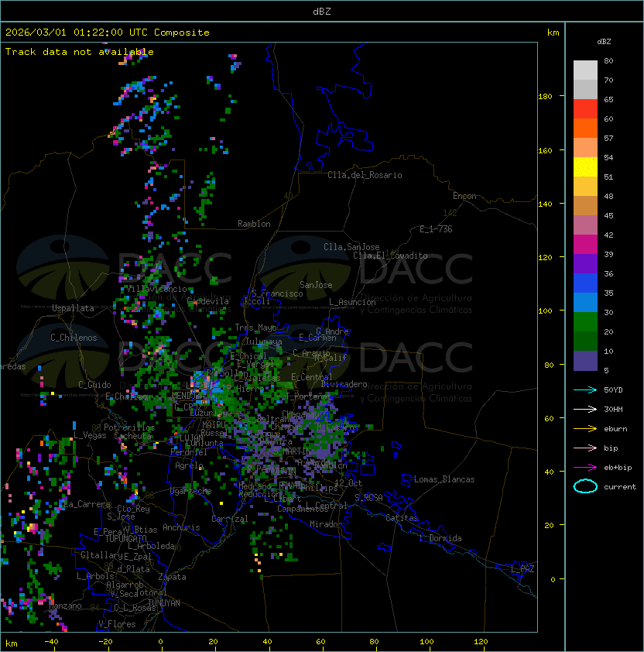Click the 'SanJose' label on the map
Screen dimensions: 644x652
pos(316,285)
